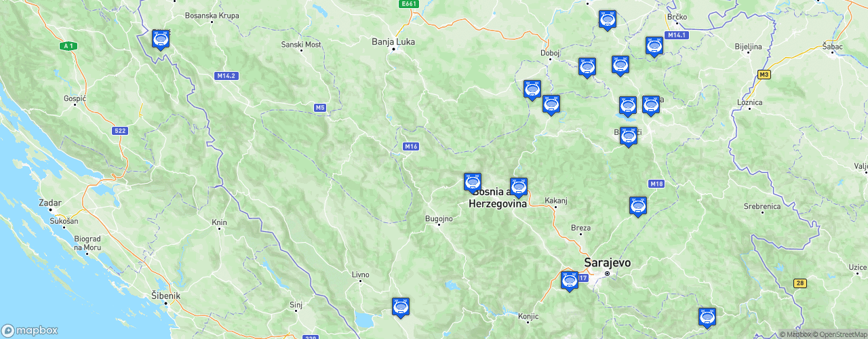The width and height of the screenshot is (868, 339).
Task: Click the A1 highway shield
Action: coord(67,46)
